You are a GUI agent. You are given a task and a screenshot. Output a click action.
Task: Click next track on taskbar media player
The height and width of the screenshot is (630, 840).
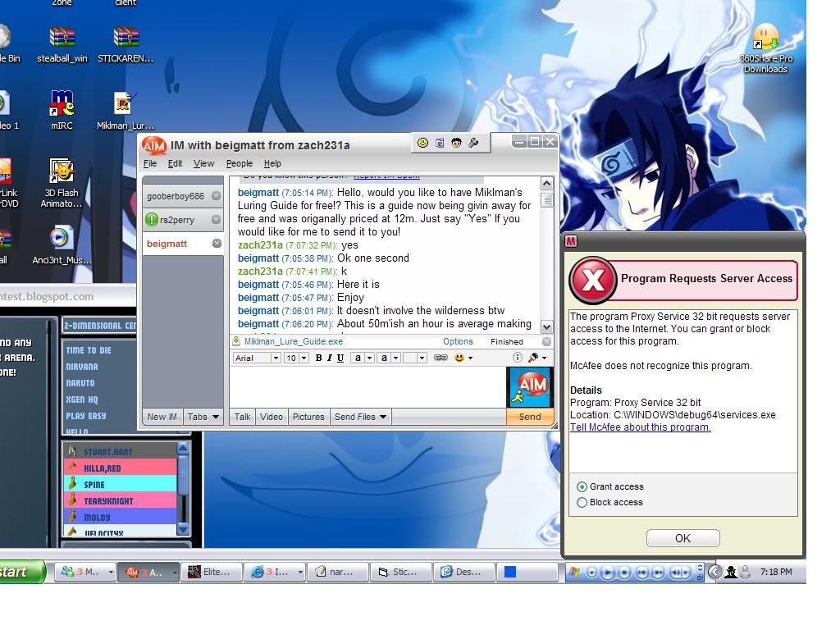pos(659,573)
